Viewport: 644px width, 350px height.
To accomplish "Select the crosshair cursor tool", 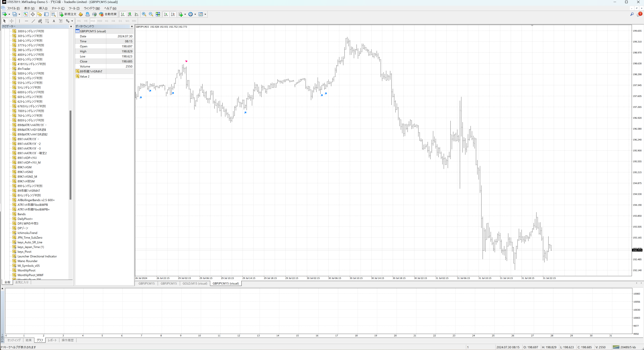I will tap(12, 21).
